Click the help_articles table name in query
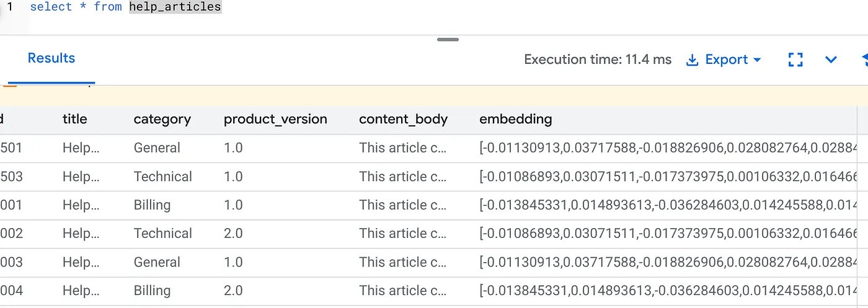 point(175,7)
